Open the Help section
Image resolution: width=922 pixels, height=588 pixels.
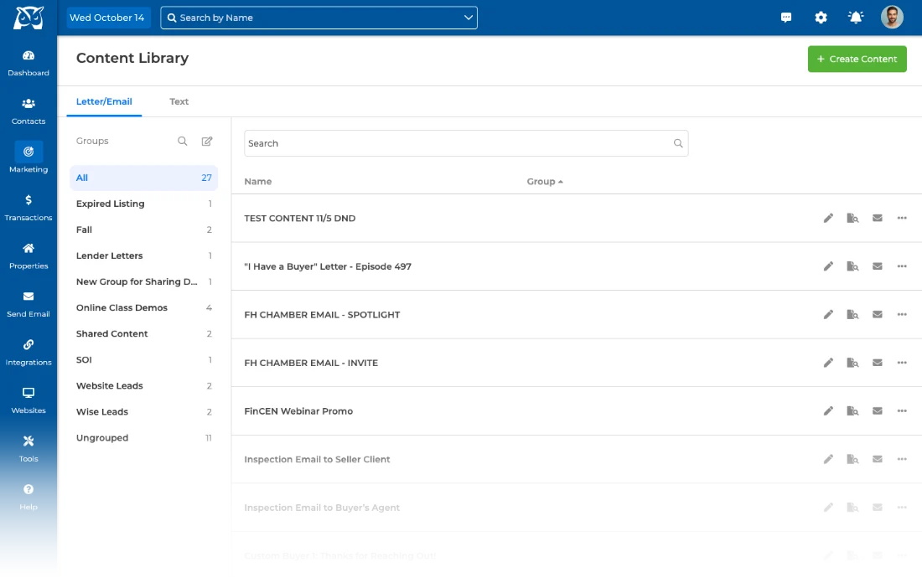[x=28, y=497]
